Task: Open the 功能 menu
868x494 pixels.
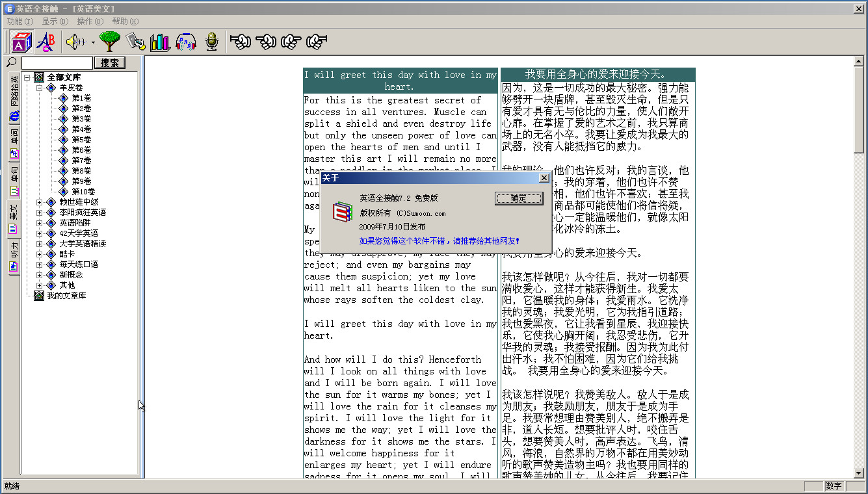Action: click(x=20, y=21)
